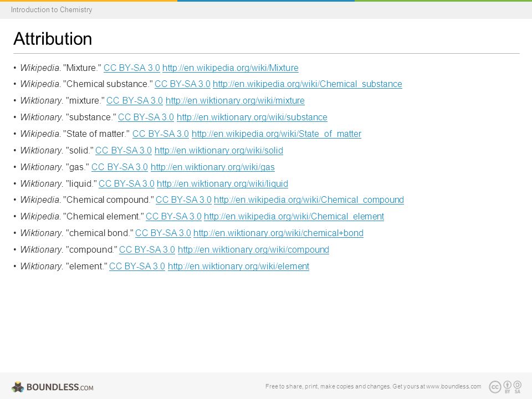Viewport: 532px width, 399px height.
Task: Click CC BY-SA 3.0 link for State of matter
Action: coord(161,134)
